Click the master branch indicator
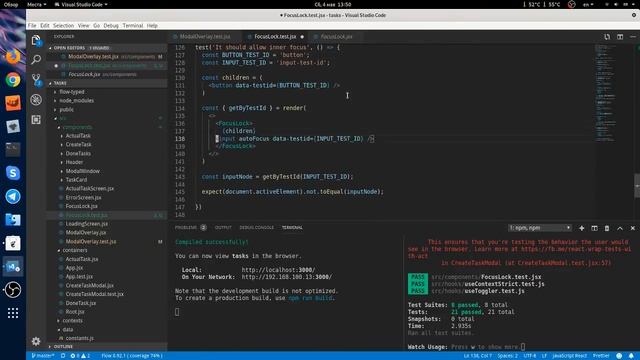The image size is (640, 360). click(42, 356)
